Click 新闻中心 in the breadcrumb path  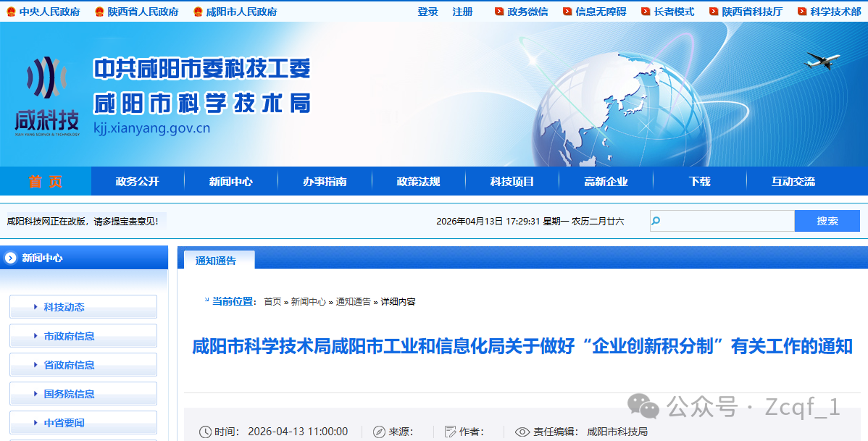pos(308,302)
